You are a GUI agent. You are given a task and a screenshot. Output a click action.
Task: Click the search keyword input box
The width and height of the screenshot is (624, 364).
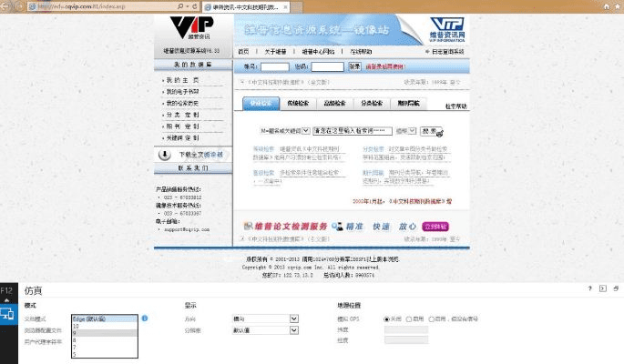click(353, 131)
